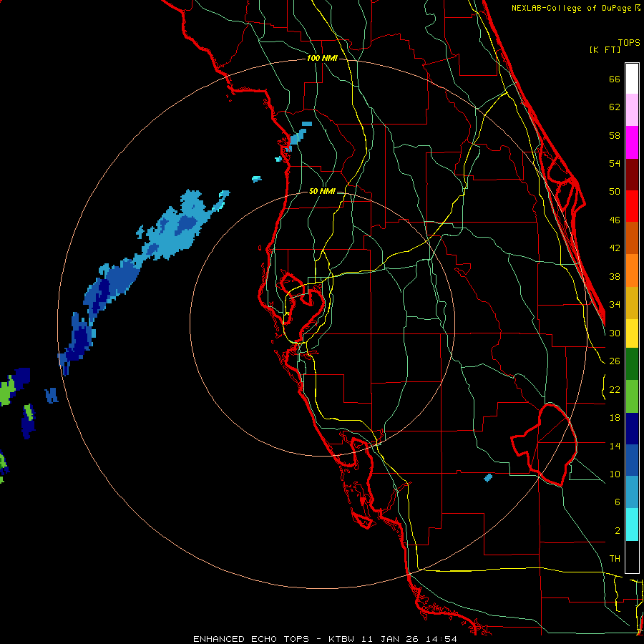Select the bright red legend swatch
Screen dimensions: 644x644
point(632,206)
